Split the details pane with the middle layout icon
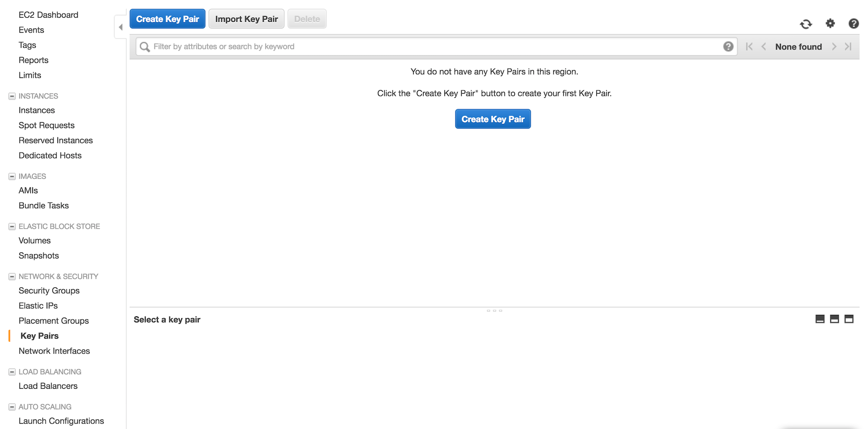The image size is (868, 429). [x=834, y=319]
